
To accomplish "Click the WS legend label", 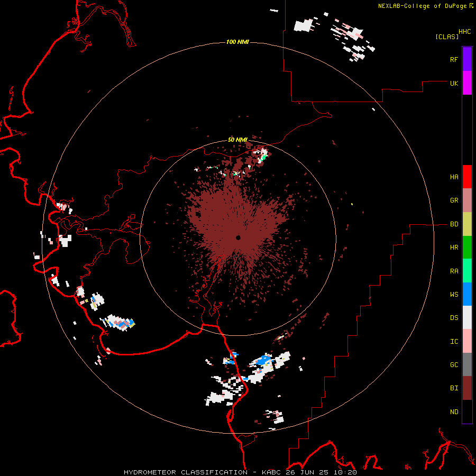I will click(x=454, y=294).
